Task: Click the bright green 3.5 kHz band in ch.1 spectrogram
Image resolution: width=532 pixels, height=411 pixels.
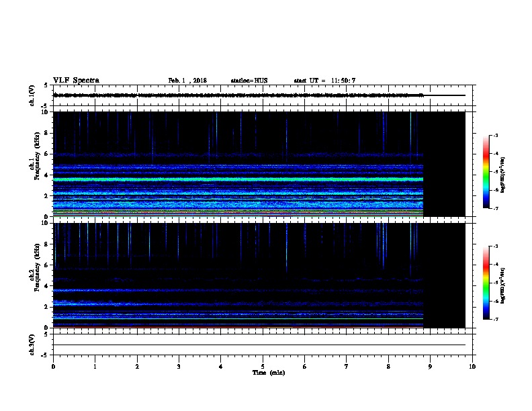Action: (238, 179)
